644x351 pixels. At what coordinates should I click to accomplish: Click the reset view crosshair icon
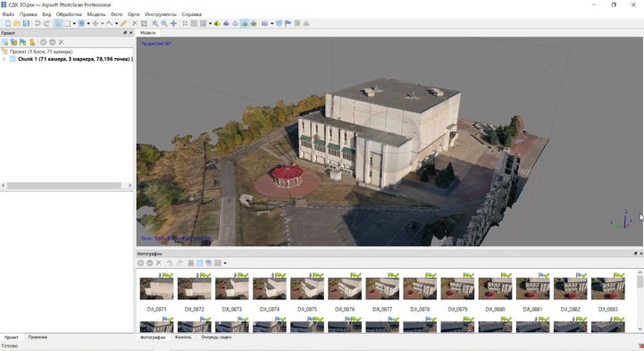click(174, 23)
